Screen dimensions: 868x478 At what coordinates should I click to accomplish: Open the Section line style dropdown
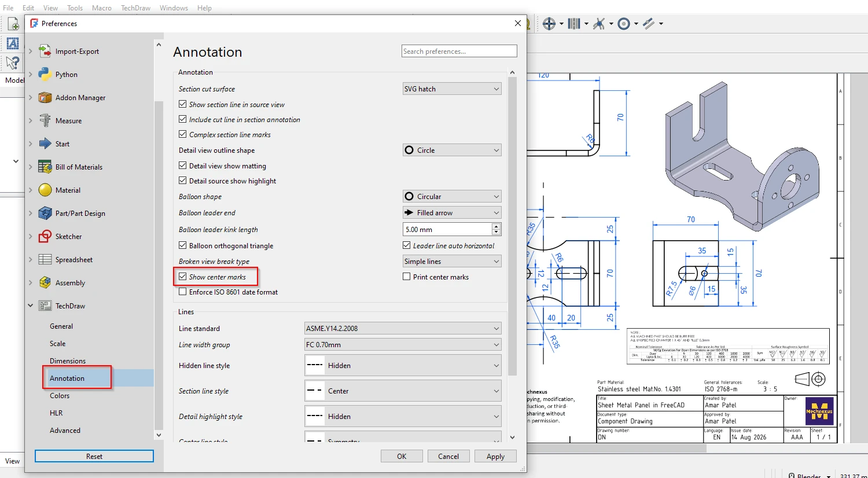[403, 391]
